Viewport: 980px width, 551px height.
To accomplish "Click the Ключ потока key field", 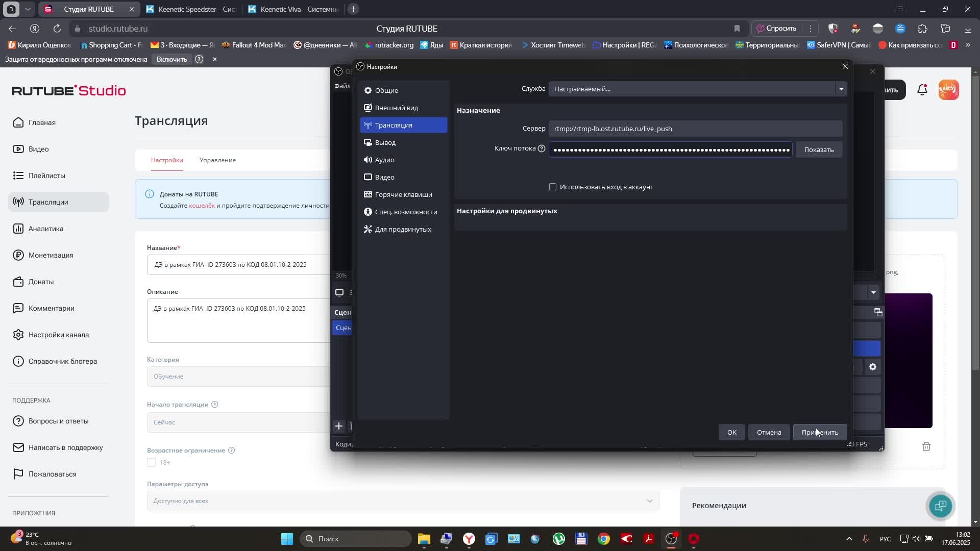I will 671,149.
